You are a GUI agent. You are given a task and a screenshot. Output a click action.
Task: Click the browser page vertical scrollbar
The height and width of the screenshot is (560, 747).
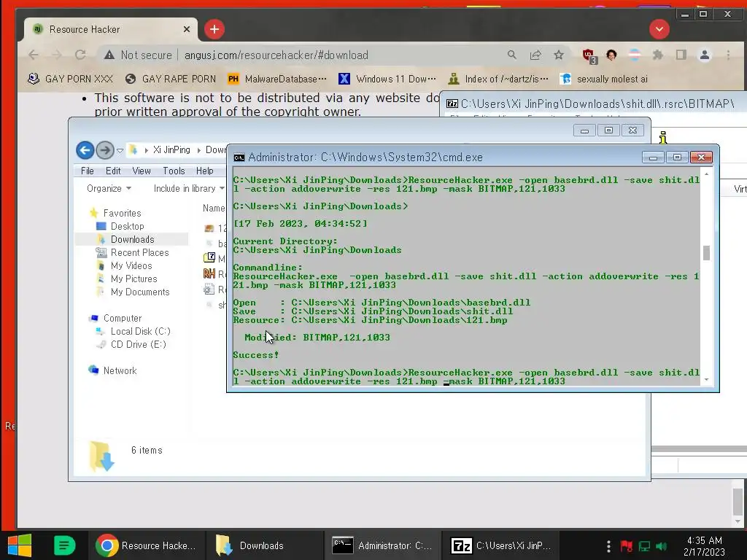coord(738,502)
